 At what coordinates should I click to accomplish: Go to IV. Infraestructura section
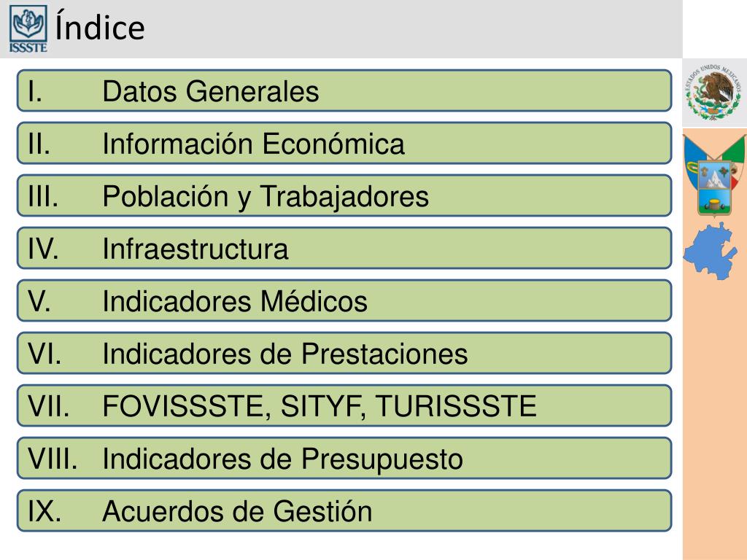[x=344, y=249]
